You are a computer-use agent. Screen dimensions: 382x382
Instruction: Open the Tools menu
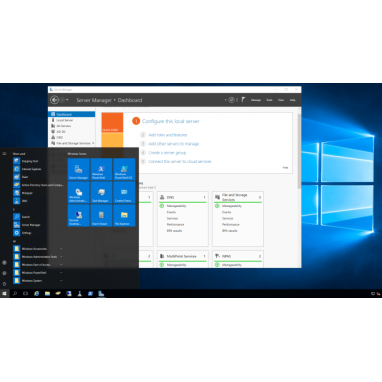click(x=269, y=100)
